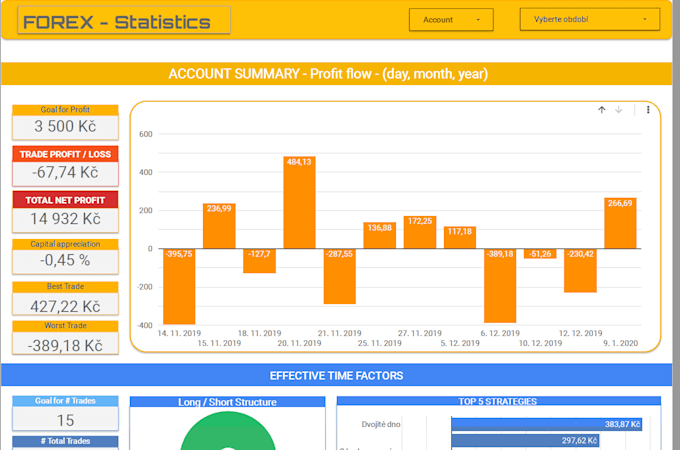680x450 pixels.
Task: Click the -230,42 bar for 12. 12. 2019
Action: tap(580, 271)
